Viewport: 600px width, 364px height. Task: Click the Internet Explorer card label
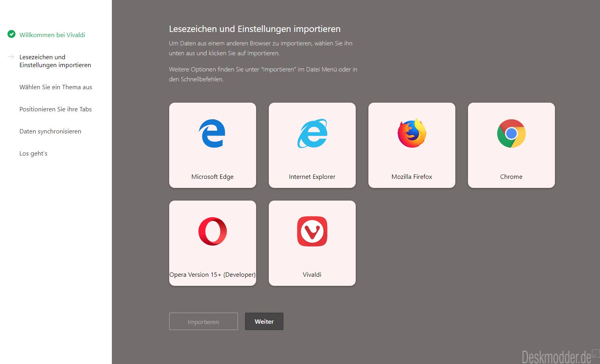[x=312, y=176]
